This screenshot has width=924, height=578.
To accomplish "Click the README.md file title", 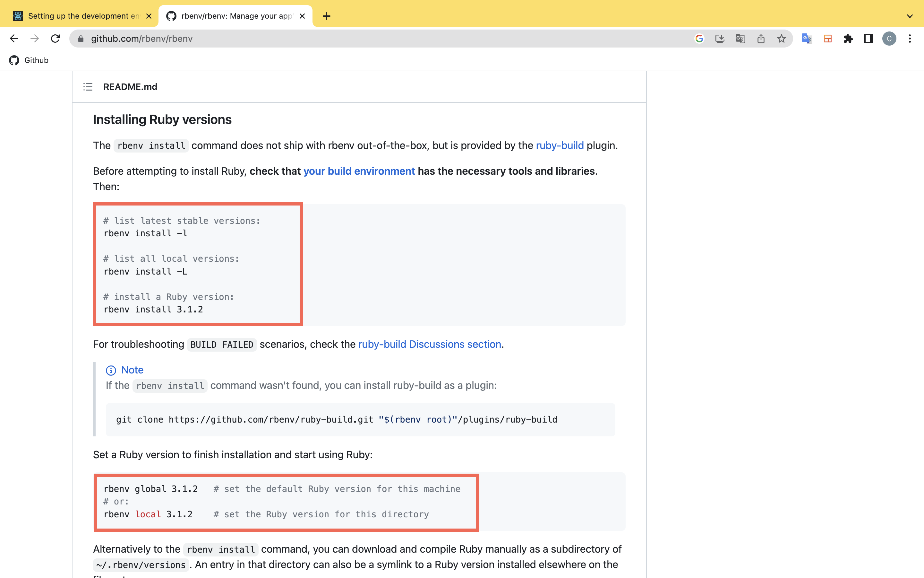I will (130, 87).
